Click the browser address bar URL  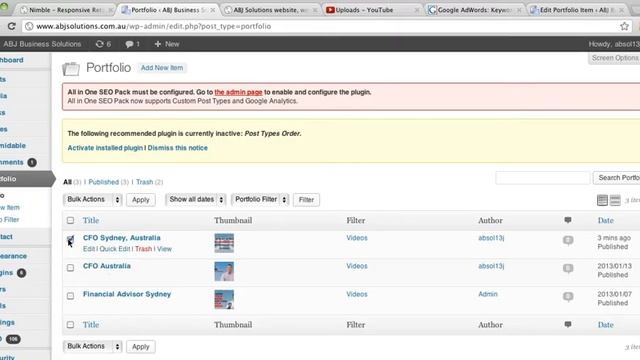[153, 27]
